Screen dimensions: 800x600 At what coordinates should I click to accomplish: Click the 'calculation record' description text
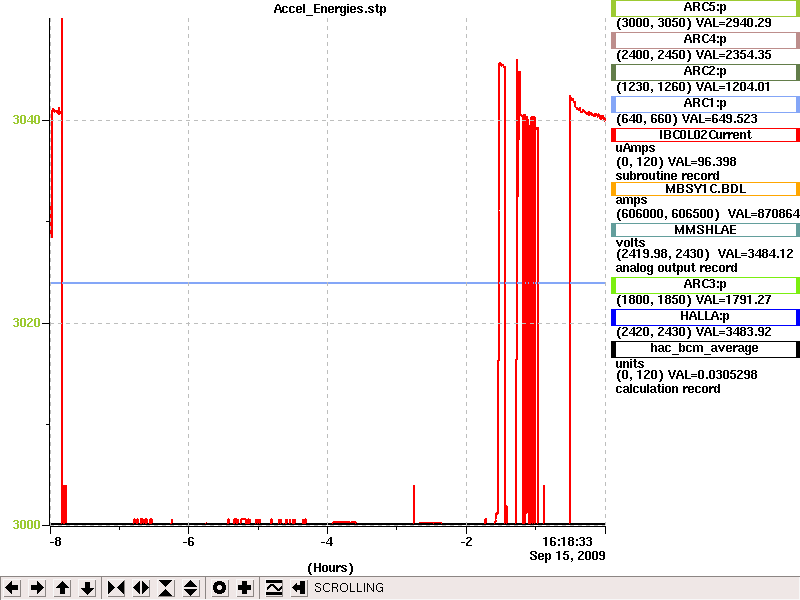tap(668, 389)
